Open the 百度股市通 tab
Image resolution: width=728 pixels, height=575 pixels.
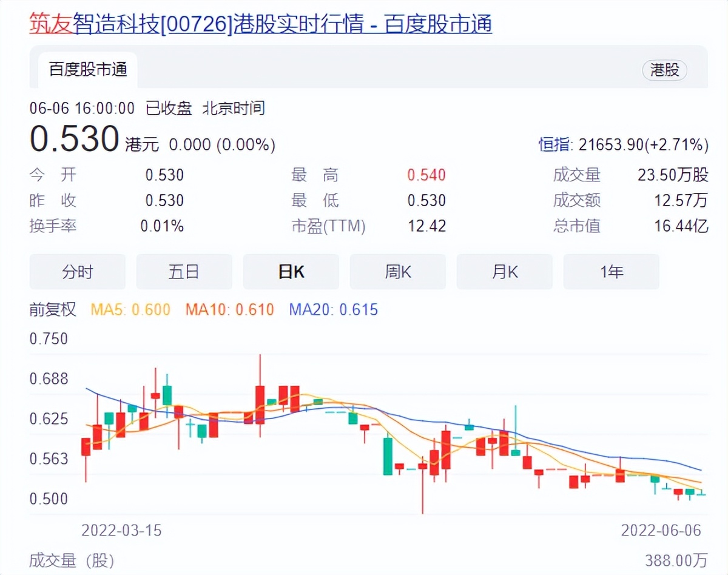point(86,70)
